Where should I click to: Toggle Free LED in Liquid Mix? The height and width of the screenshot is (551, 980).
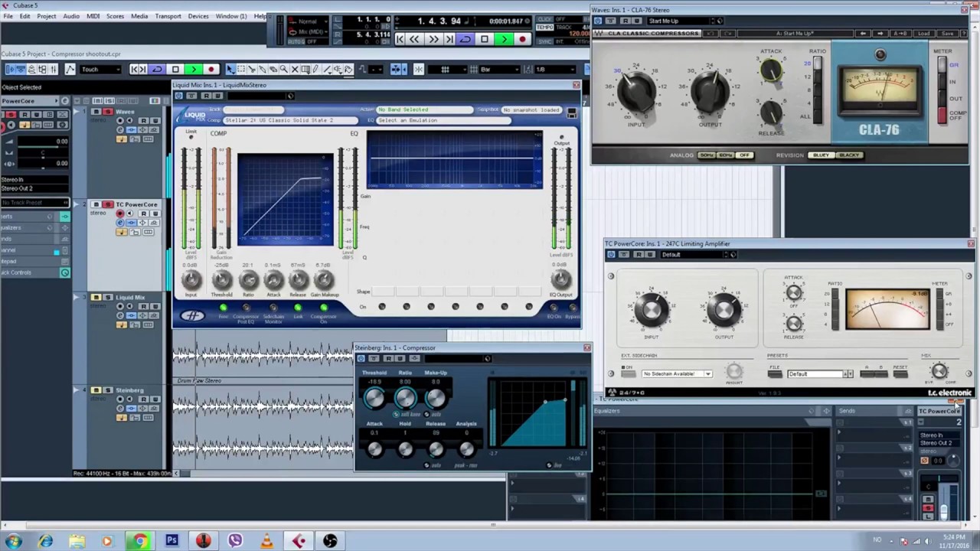[223, 308]
